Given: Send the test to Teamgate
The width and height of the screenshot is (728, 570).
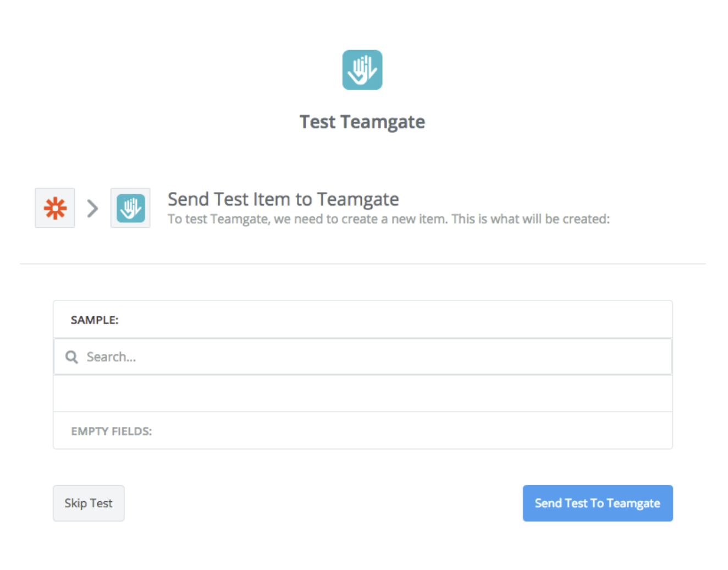Looking at the screenshot, I should (x=598, y=503).
